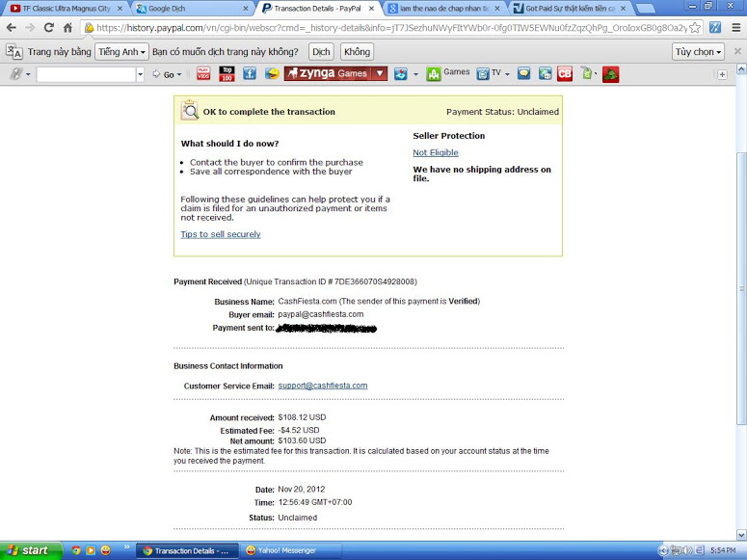Click the page vertical scrollbar
Screen dimensions: 747x560
(x=741, y=288)
